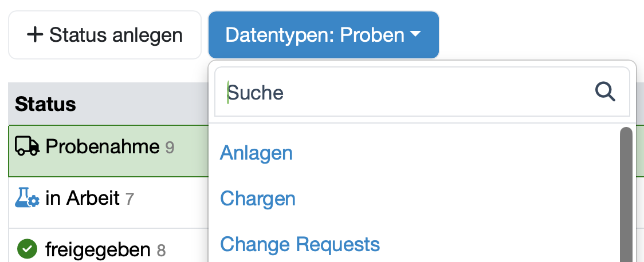Click the flask icon beside in Arbeit
The width and height of the screenshot is (644, 262).
[26, 198]
